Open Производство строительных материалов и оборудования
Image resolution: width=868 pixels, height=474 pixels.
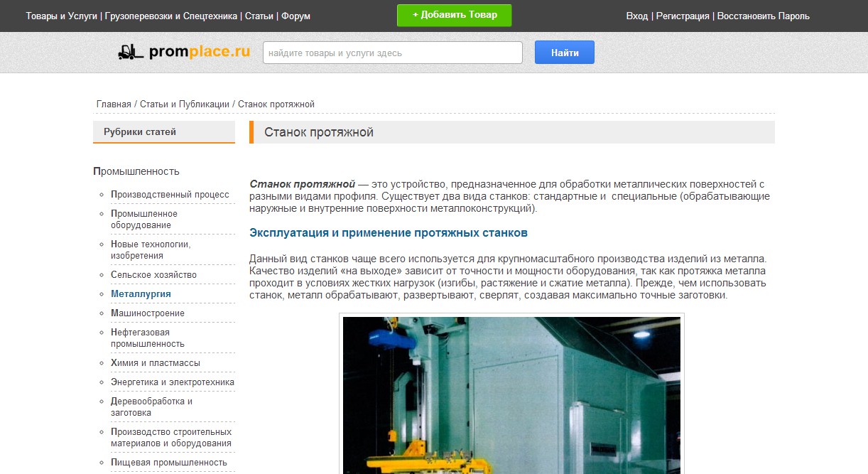[x=171, y=438]
